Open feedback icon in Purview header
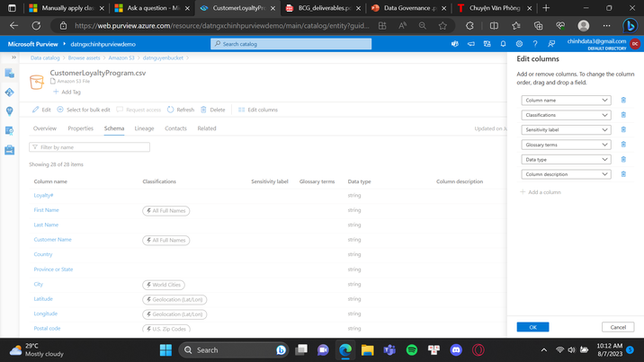This screenshot has width=644, height=362. pyautogui.click(x=551, y=44)
